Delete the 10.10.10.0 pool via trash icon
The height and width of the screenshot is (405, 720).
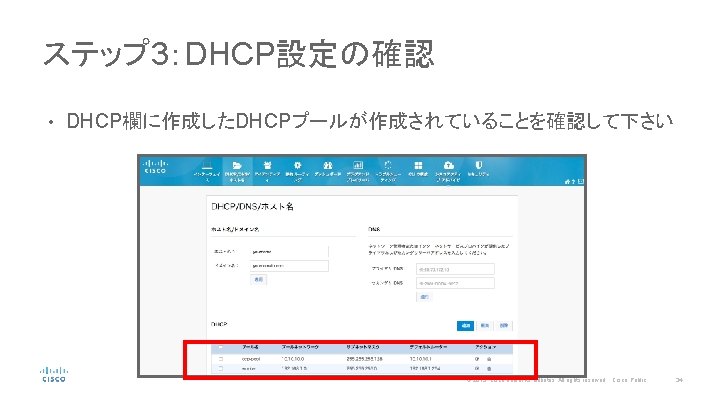(x=489, y=359)
